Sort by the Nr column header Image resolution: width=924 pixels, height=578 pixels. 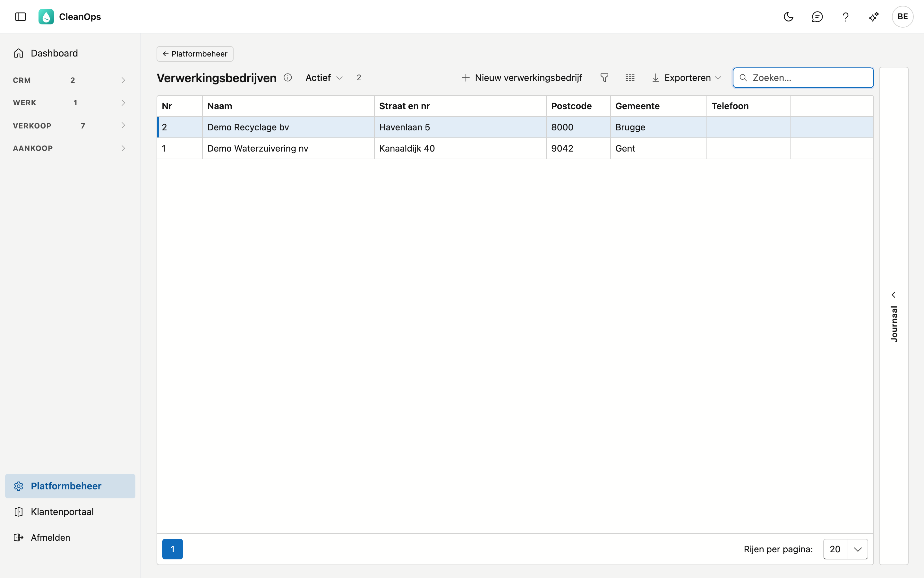coord(180,106)
